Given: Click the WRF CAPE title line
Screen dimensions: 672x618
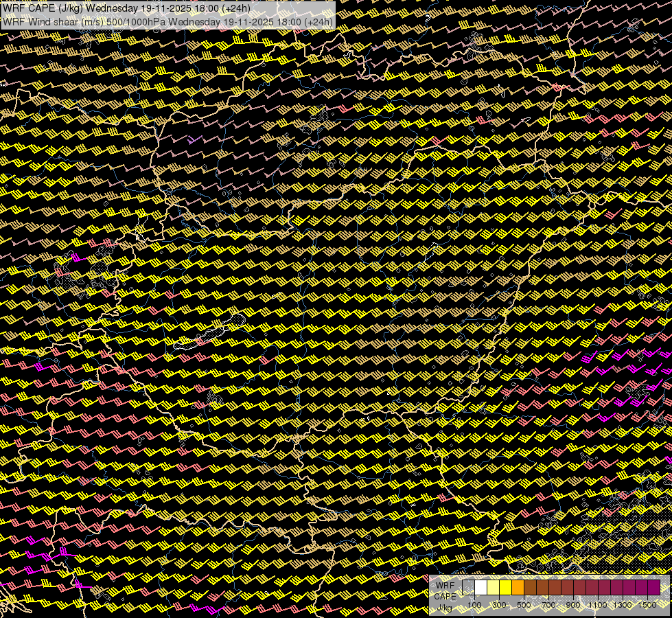Looking at the screenshot, I should (x=126, y=8).
